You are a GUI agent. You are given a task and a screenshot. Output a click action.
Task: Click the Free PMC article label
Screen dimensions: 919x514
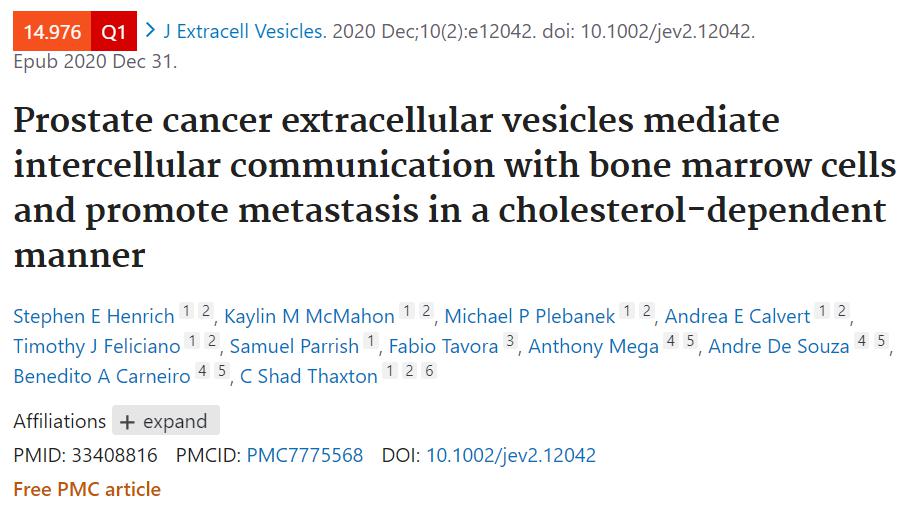click(87, 489)
